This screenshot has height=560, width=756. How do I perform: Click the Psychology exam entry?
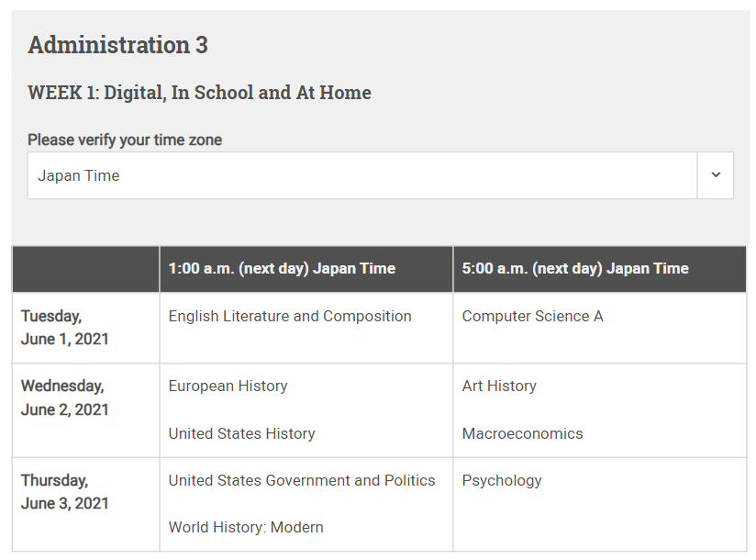[x=502, y=480]
